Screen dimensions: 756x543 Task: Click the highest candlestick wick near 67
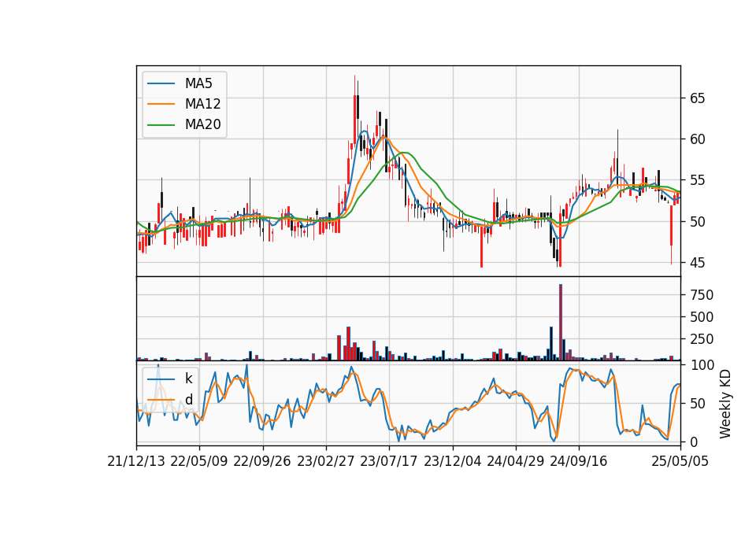point(355,85)
